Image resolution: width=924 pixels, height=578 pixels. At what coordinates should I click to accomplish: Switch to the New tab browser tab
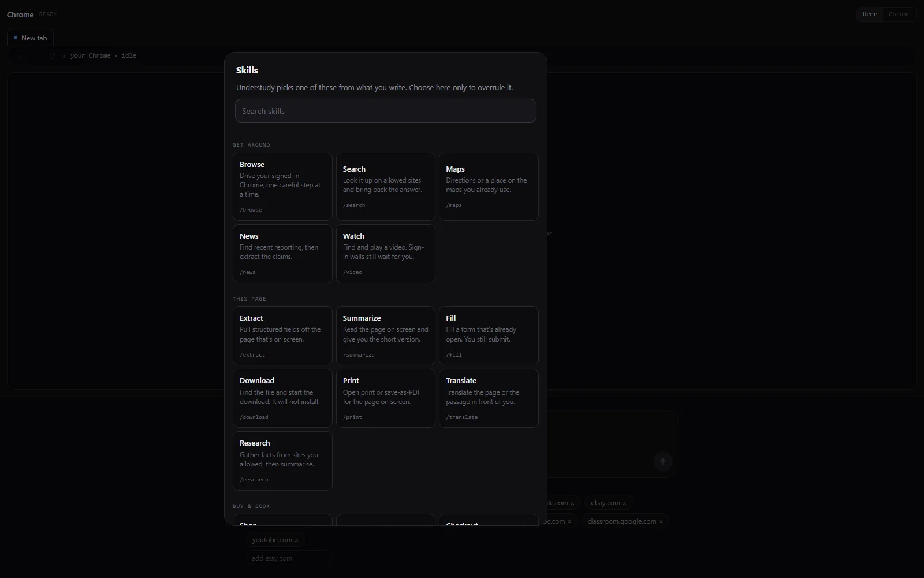click(30, 38)
